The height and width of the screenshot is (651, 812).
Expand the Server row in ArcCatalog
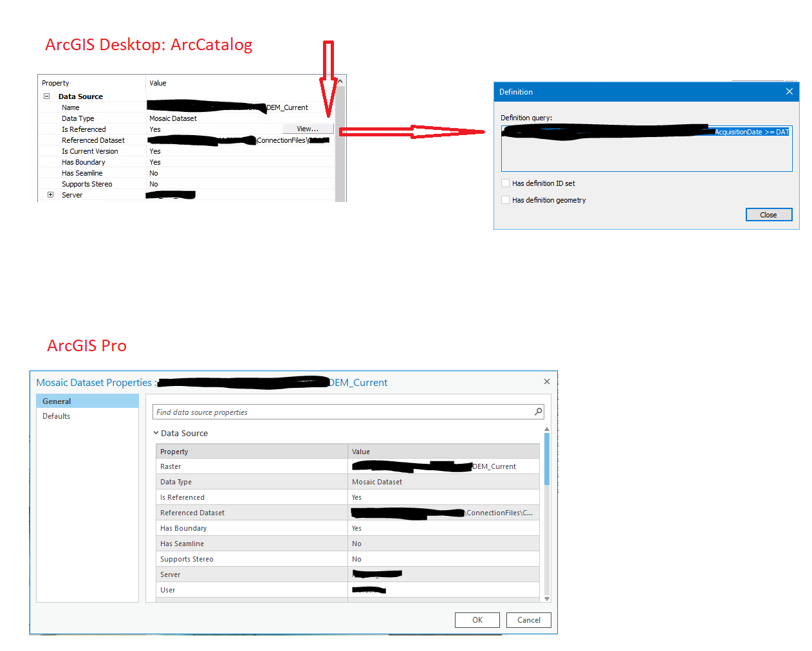tap(50, 195)
